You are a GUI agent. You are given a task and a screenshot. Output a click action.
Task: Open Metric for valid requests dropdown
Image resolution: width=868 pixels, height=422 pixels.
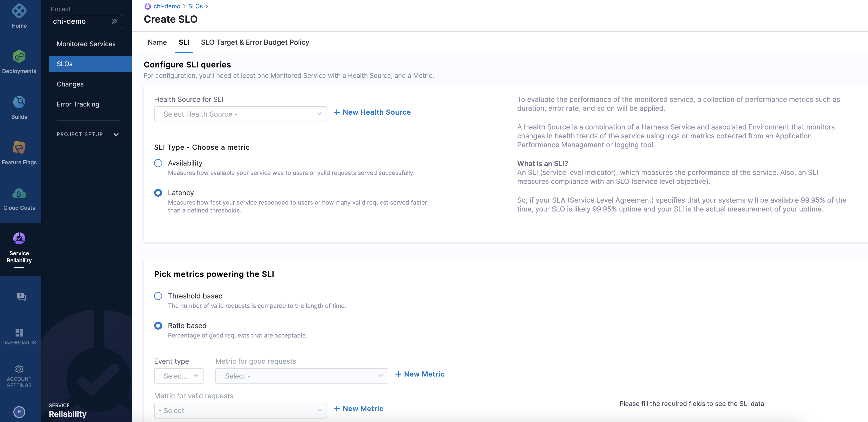tap(240, 411)
